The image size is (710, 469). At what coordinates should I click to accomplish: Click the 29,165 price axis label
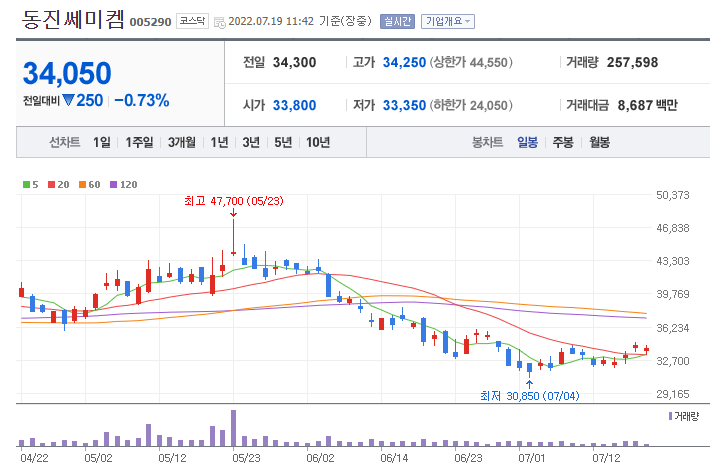[673, 394]
